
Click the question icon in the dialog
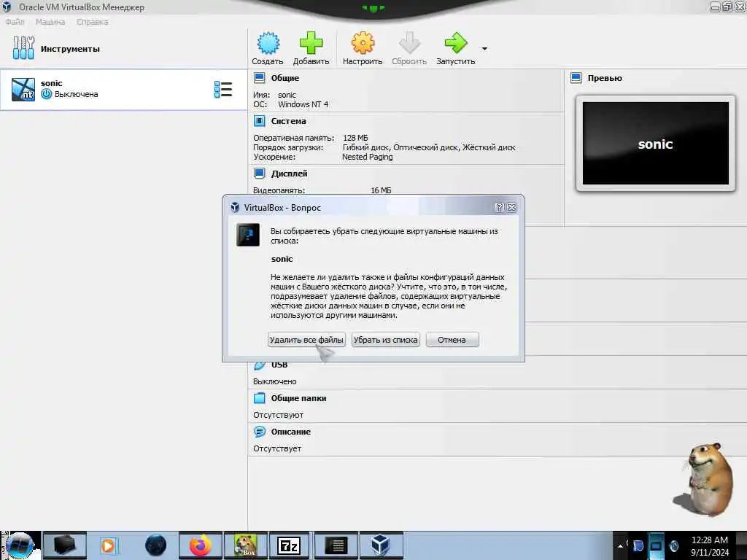point(248,234)
